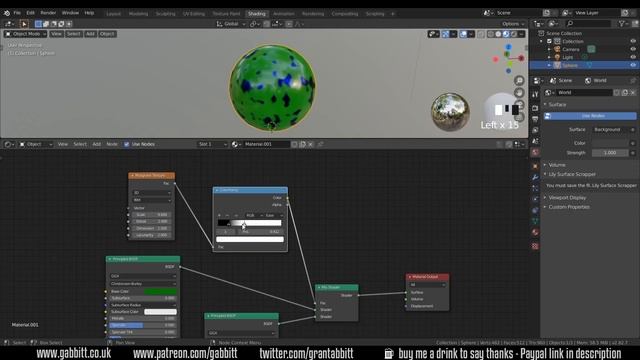This screenshot has width=640, height=360.
Task: Open the Render menu
Action: coord(48,13)
